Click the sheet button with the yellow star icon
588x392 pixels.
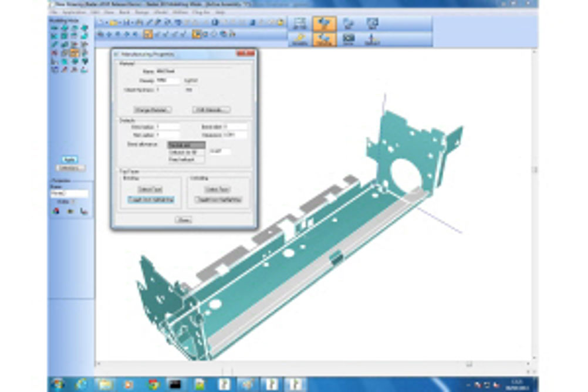click(x=300, y=39)
